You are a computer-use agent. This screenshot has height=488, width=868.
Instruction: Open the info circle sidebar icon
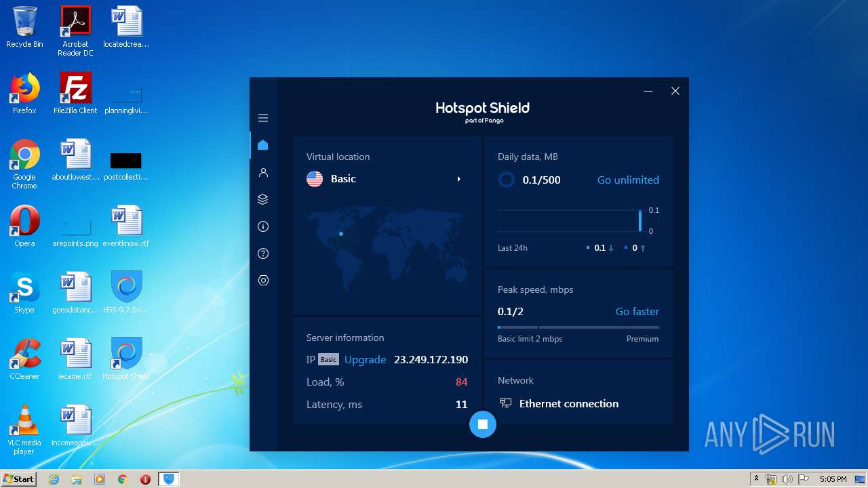263,226
